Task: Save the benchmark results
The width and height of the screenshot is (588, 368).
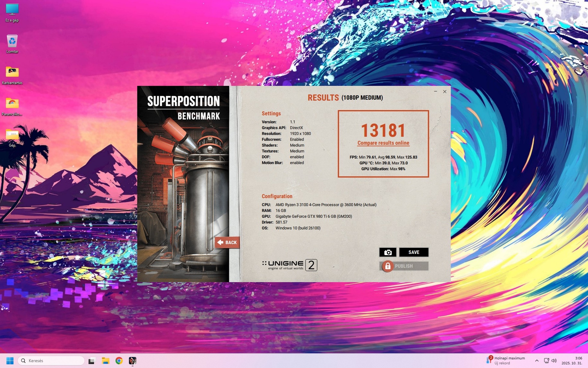Action: tap(414, 252)
